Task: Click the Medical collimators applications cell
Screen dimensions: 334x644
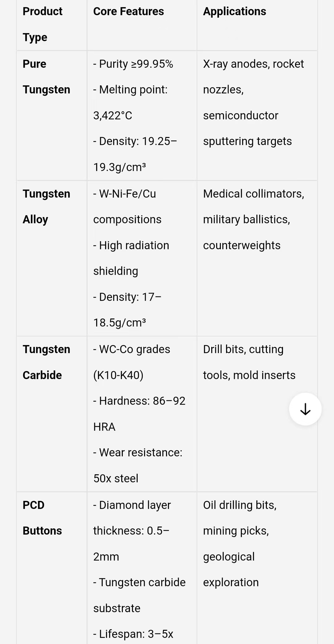Action: point(253,219)
